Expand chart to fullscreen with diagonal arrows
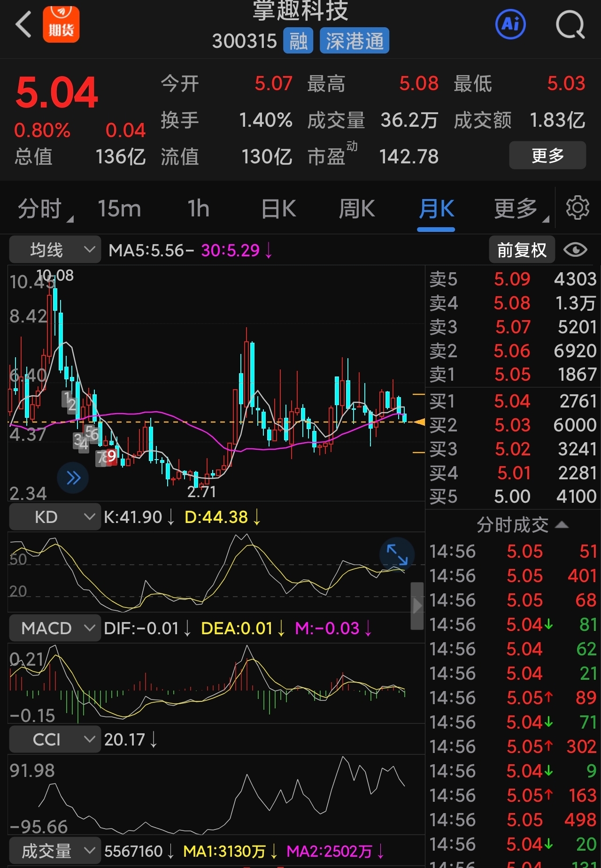Image resolution: width=601 pixels, height=868 pixels. coord(397,554)
